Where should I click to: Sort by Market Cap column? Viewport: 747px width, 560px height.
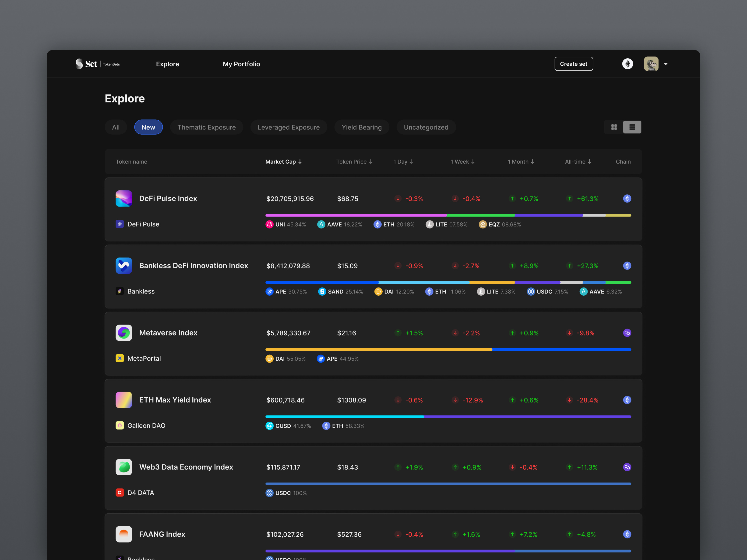click(x=284, y=162)
